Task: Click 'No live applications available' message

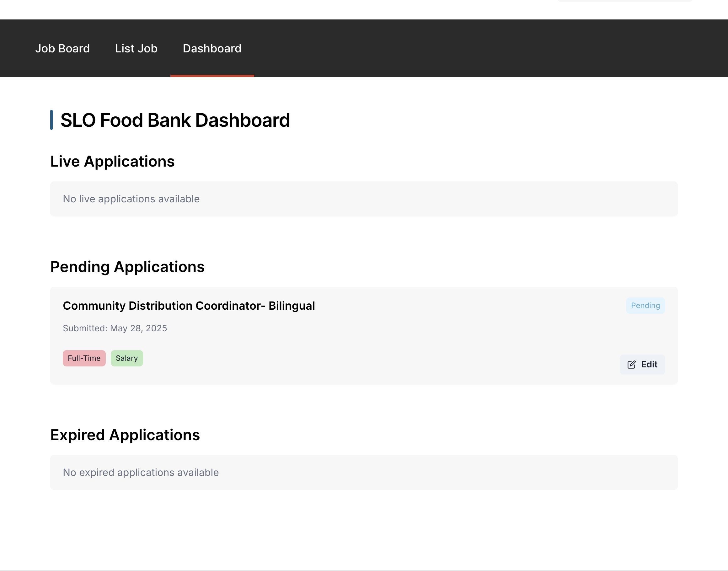Action: tap(131, 199)
